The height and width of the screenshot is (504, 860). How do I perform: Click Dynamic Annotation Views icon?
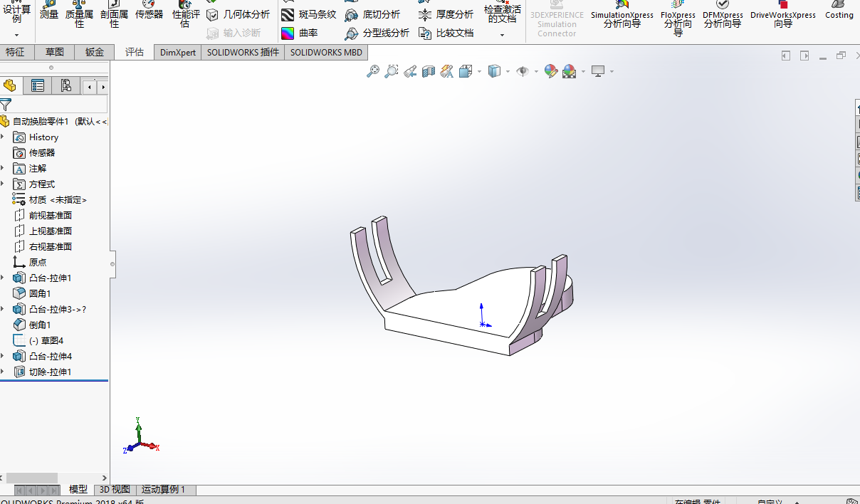[x=447, y=71]
